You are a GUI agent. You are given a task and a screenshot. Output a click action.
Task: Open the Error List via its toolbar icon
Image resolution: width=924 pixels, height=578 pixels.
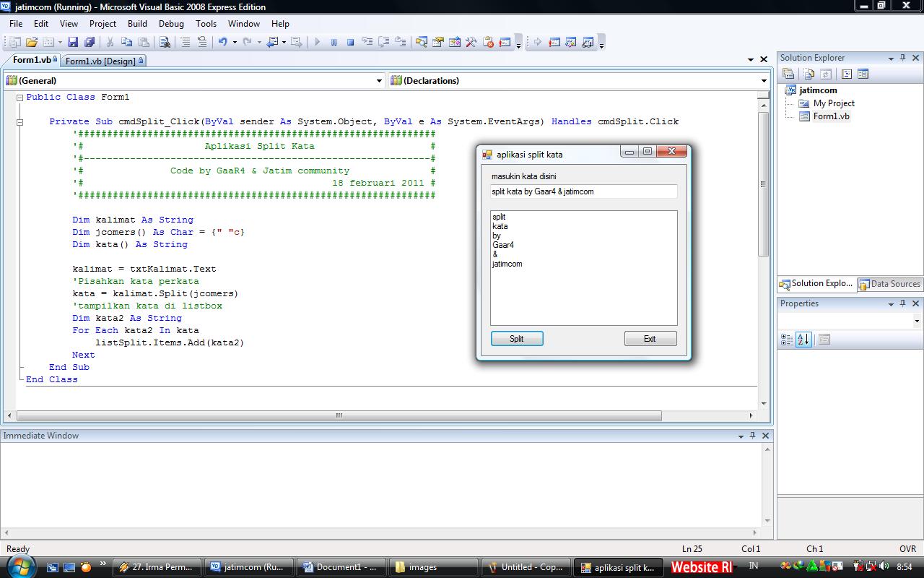[487, 42]
